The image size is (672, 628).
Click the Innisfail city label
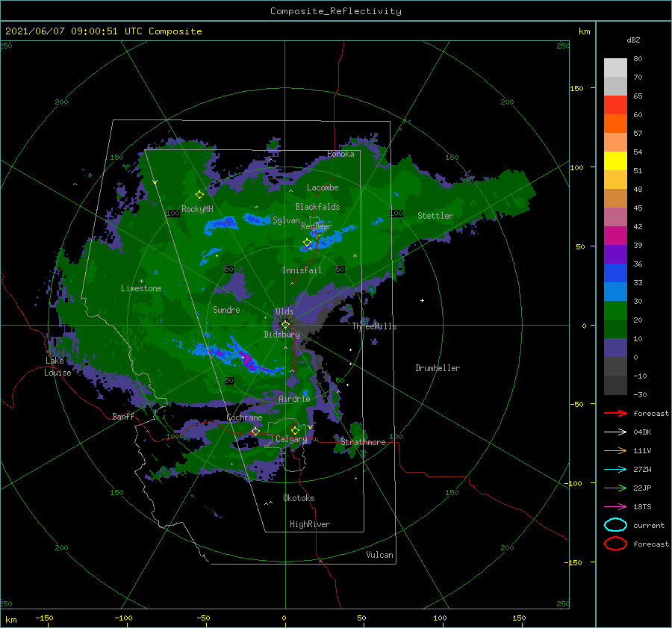302,270
